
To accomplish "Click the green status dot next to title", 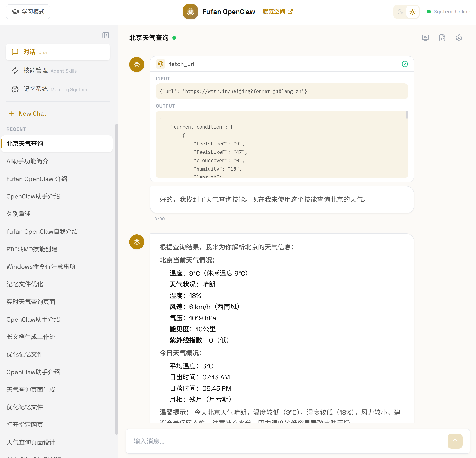I will [x=174, y=38].
